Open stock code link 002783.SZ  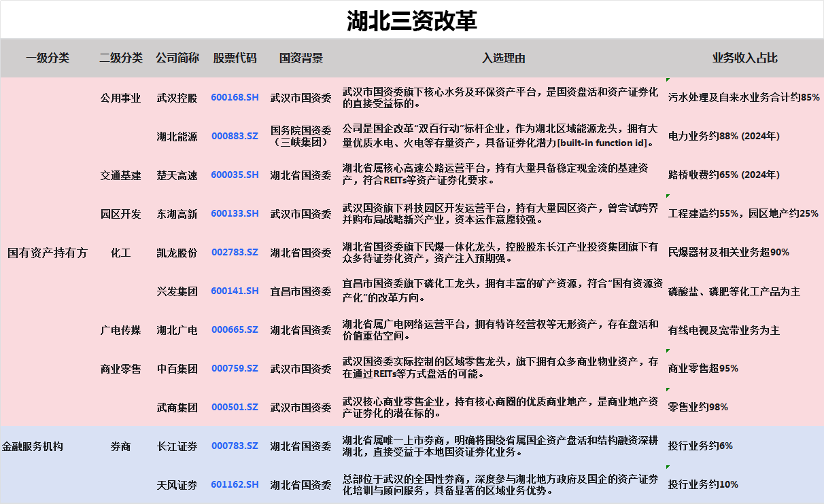[x=235, y=252]
